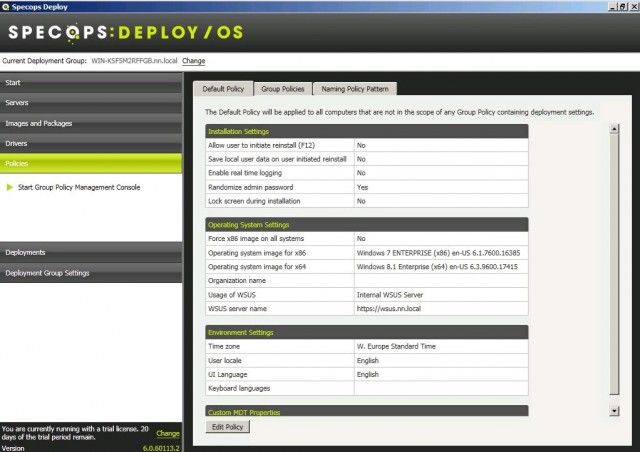
Task: Click 'https://wsus.nn.local' value
Action: (389, 309)
